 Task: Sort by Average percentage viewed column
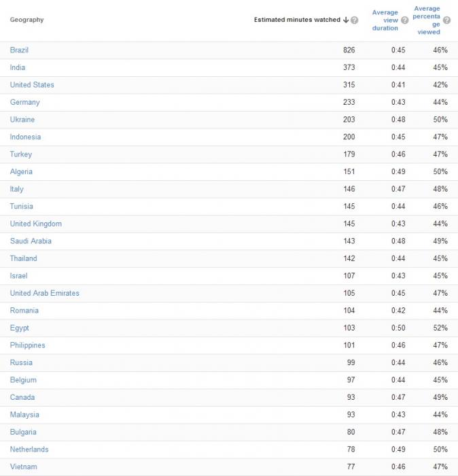[427, 20]
